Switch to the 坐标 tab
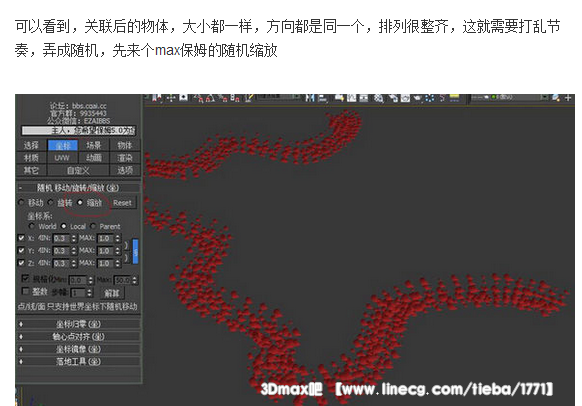The width and height of the screenshot is (582, 406). coord(63,145)
